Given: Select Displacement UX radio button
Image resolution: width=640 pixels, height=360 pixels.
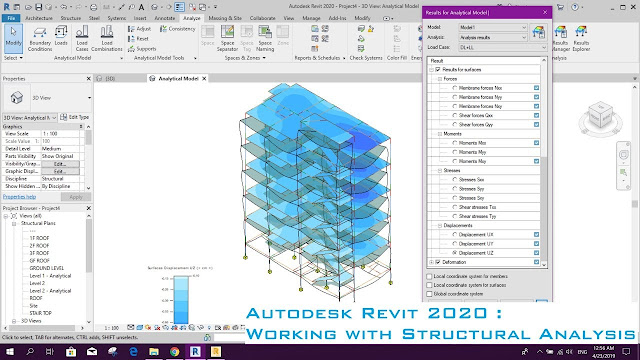Looking at the screenshot, I should click(455, 235).
